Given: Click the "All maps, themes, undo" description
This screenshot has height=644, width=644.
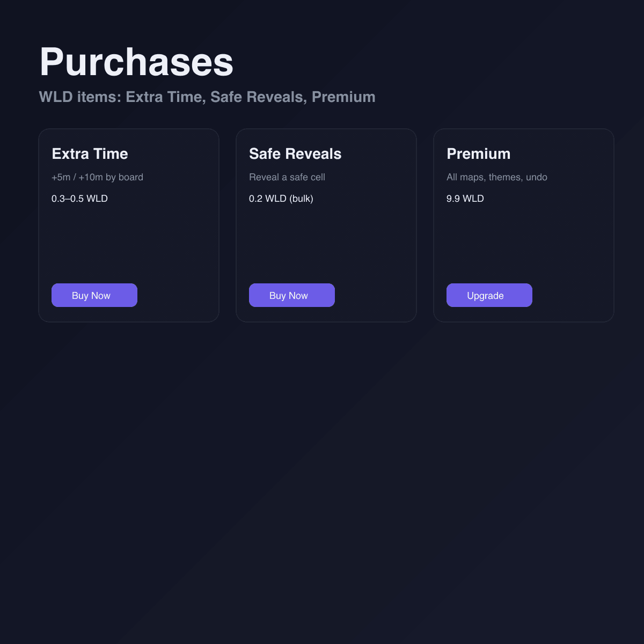Looking at the screenshot, I should (x=496, y=177).
